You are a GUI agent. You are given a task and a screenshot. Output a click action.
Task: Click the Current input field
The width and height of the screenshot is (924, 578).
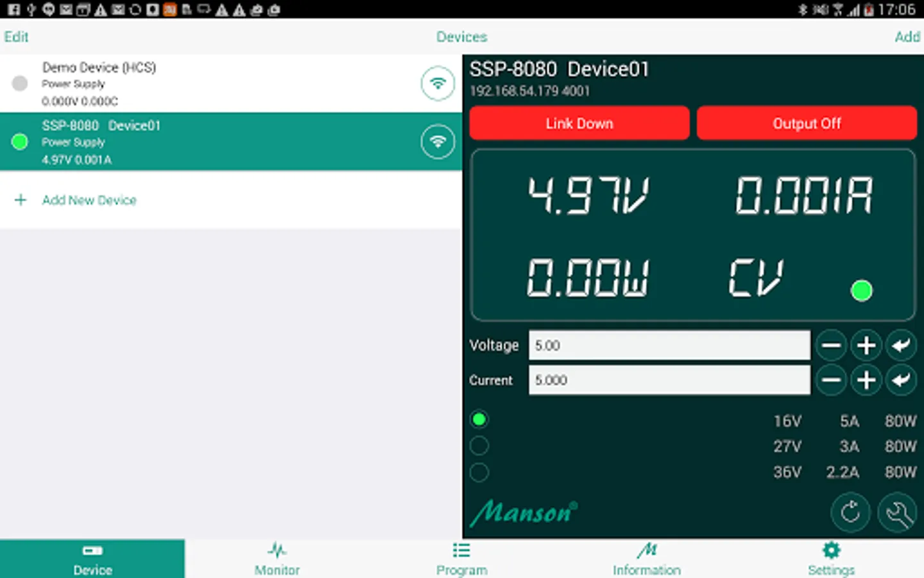669,380
